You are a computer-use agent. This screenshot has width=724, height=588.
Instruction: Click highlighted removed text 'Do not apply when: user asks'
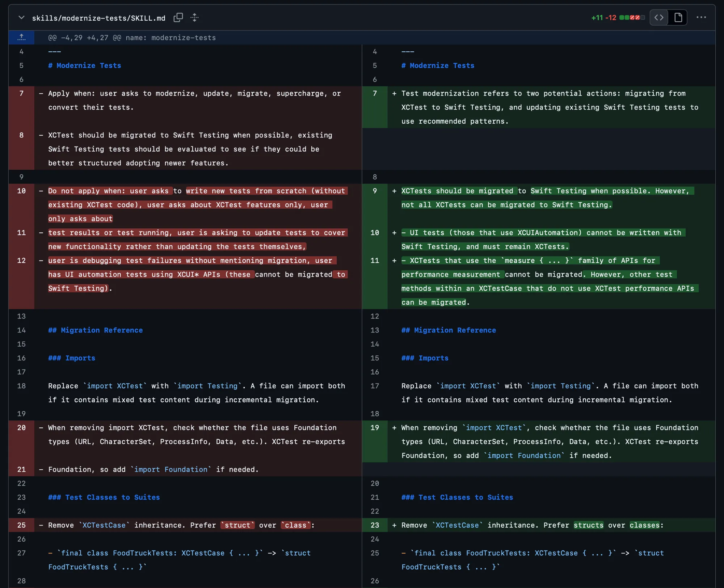108,191
